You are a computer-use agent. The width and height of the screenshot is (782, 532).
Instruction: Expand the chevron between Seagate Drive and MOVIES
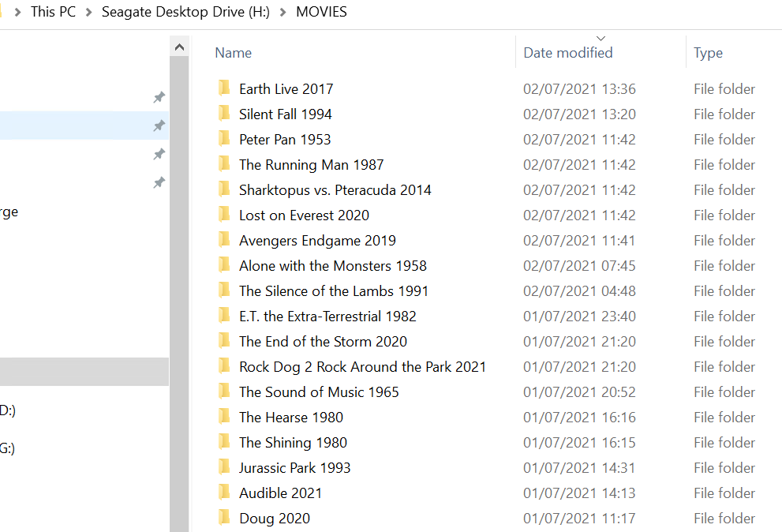click(282, 12)
